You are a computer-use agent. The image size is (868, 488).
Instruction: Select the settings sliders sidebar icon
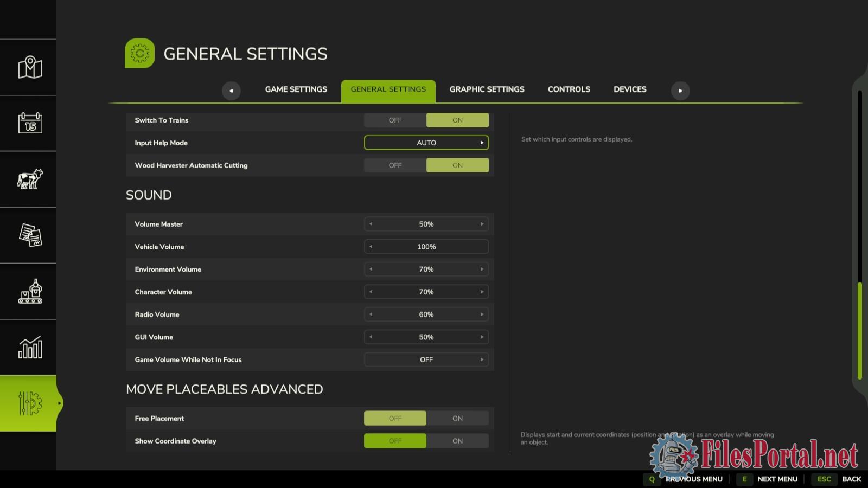click(30, 403)
